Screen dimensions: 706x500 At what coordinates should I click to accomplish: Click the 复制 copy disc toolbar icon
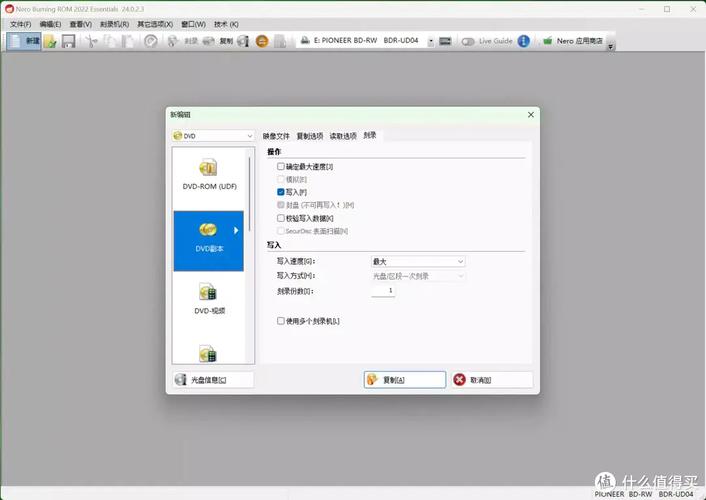click(208, 41)
